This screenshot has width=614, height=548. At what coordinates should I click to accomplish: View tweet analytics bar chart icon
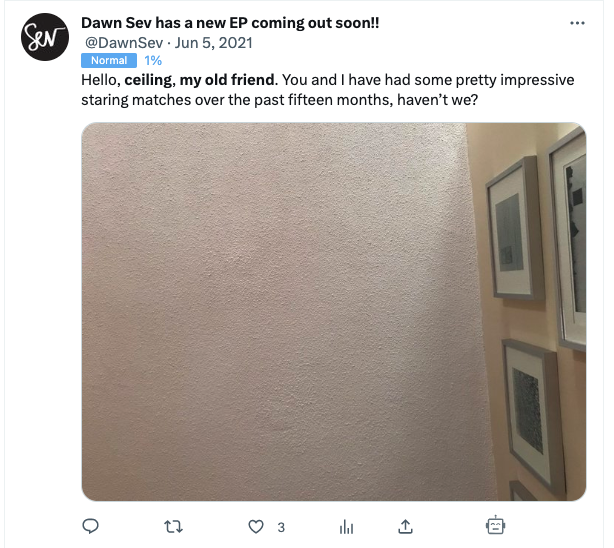pyautogui.click(x=346, y=526)
